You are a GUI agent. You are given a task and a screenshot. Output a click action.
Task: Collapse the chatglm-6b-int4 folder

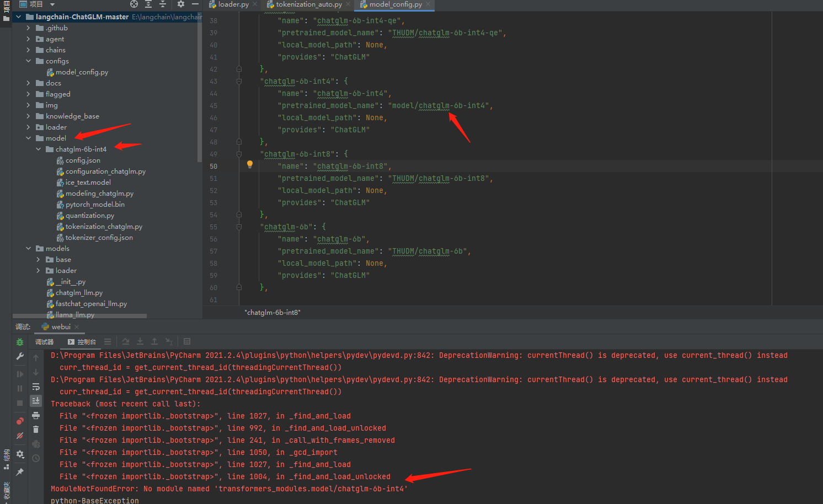point(39,149)
